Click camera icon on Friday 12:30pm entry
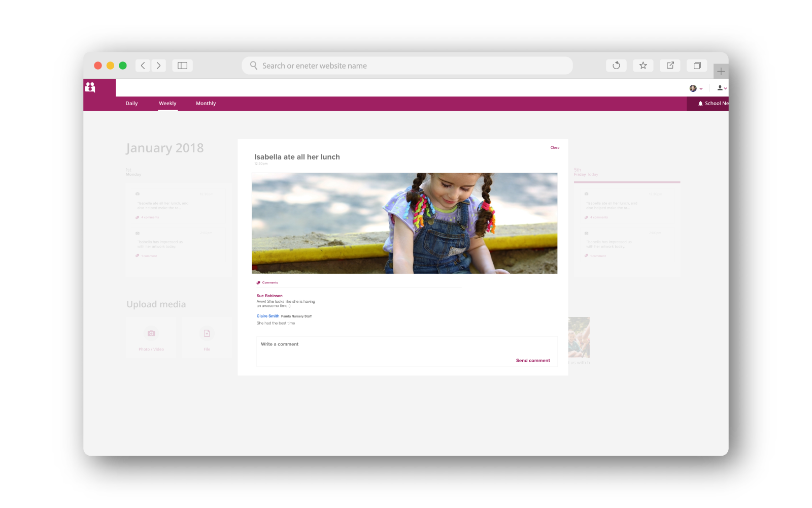812x508 pixels. 587,194
